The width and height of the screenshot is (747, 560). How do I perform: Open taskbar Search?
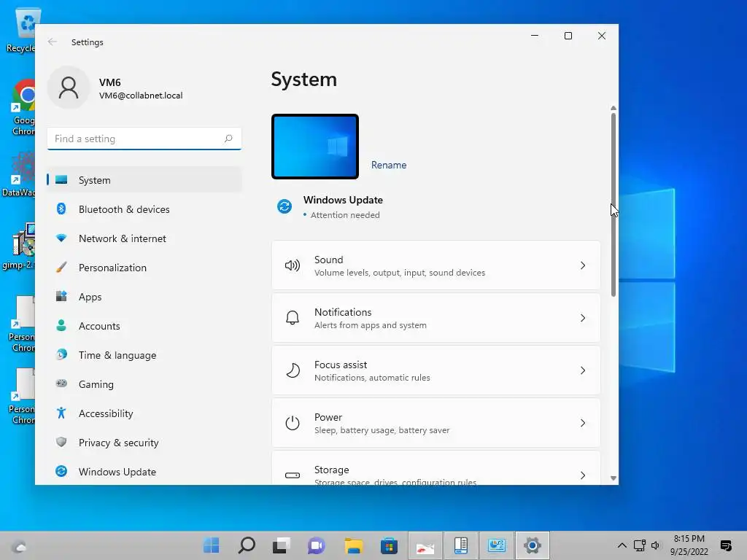(247, 545)
